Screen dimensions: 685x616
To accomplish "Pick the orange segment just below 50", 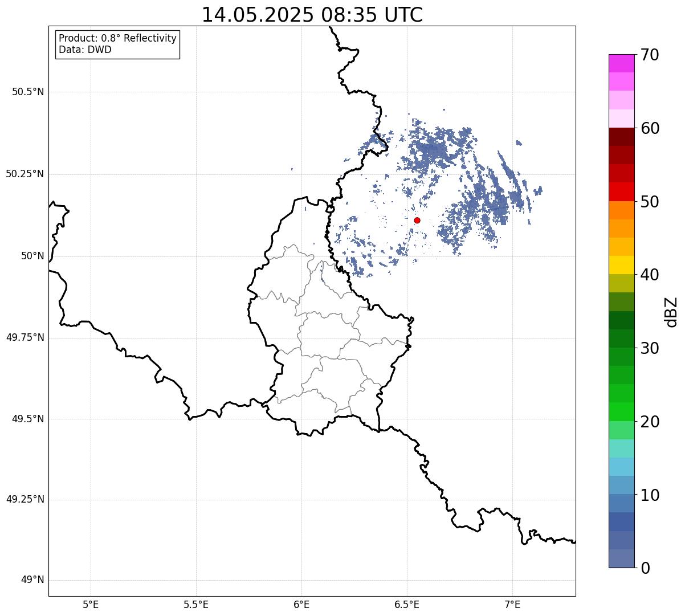I will pyautogui.click(x=622, y=210).
